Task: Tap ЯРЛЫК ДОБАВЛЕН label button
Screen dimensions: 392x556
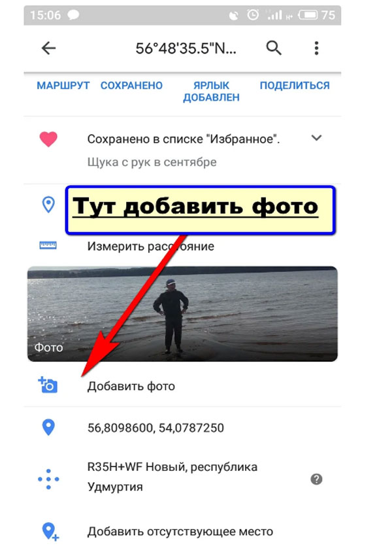Action: coord(212,91)
